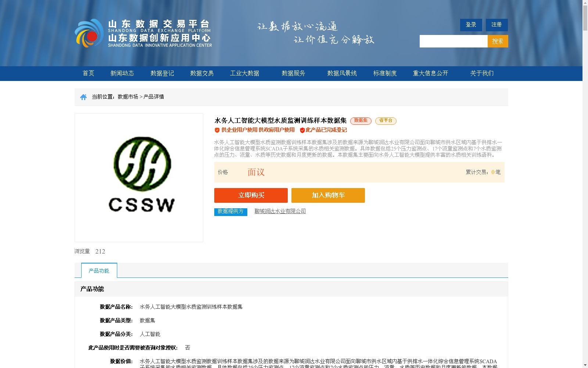The height and width of the screenshot is (368, 588).
Task: Open the 重大信息公开 menu item
Action: (x=431, y=73)
